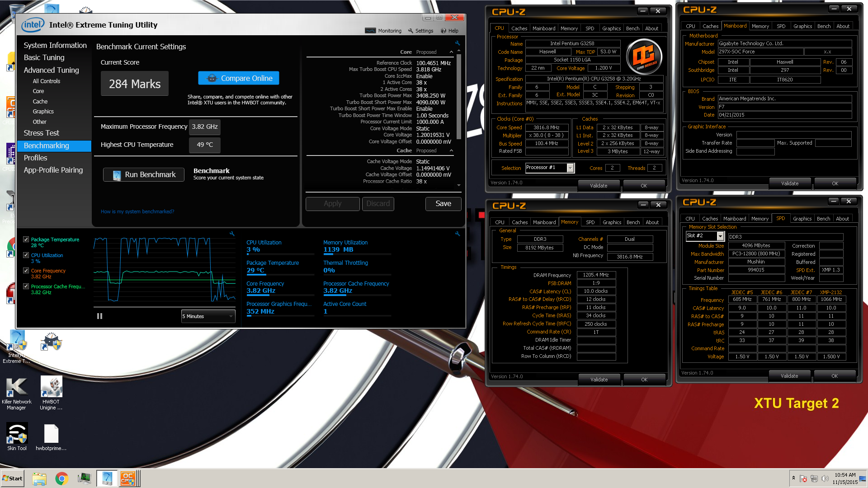The width and height of the screenshot is (868, 488).
Task: Open the OC CPU-Z taskbar item
Action: pyautogui.click(x=128, y=479)
